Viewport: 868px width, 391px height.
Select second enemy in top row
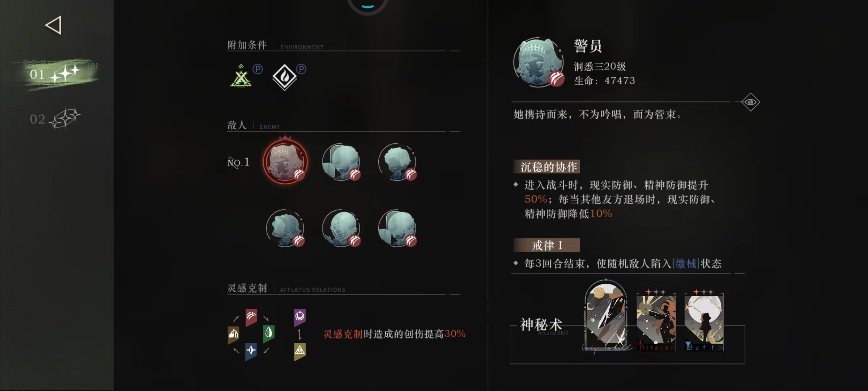point(341,162)
